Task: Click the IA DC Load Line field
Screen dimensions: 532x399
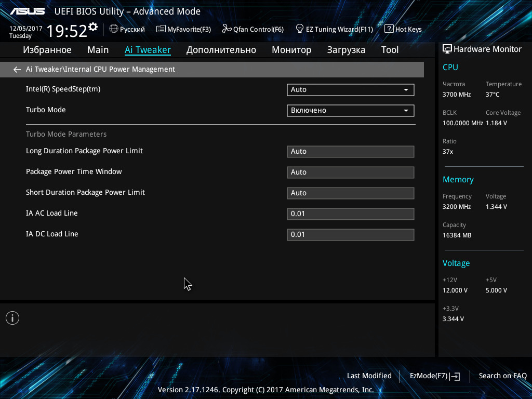Action: point(351,235)
